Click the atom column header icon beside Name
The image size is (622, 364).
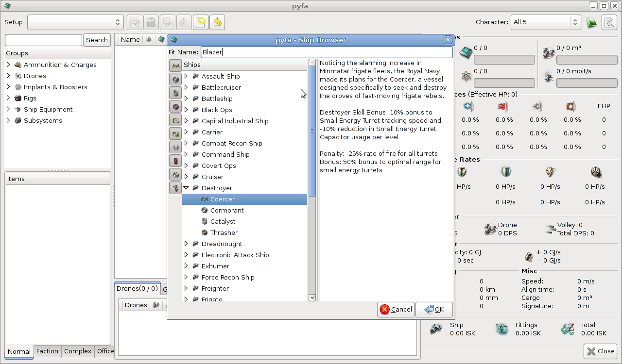(149, 39)
